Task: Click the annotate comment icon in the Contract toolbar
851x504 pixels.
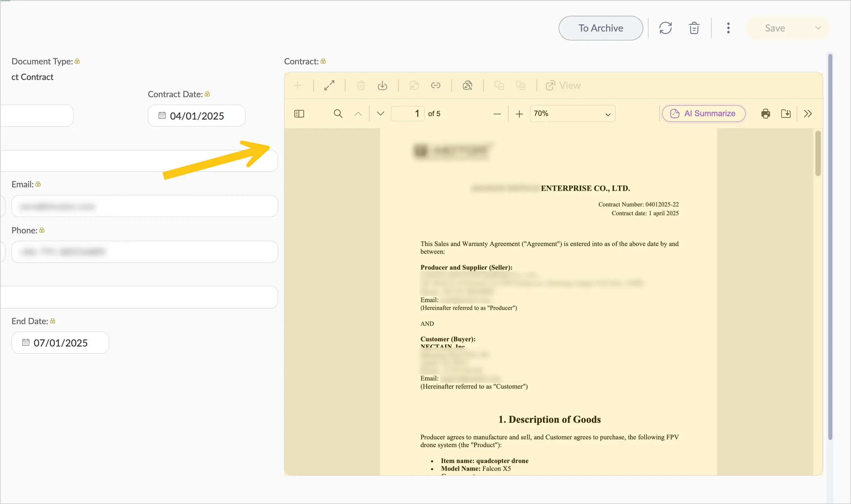Action: click(414, 85)
